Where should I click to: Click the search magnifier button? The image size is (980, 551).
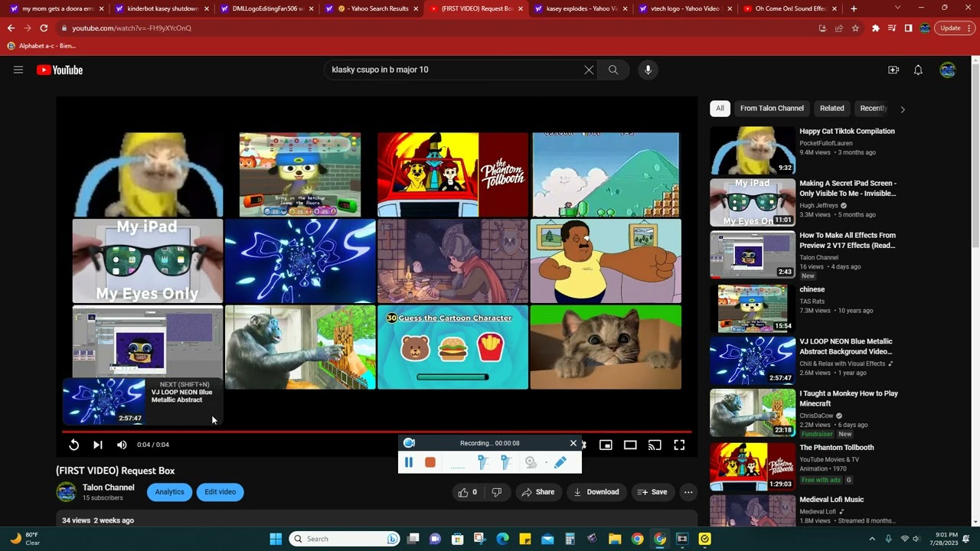613,70
